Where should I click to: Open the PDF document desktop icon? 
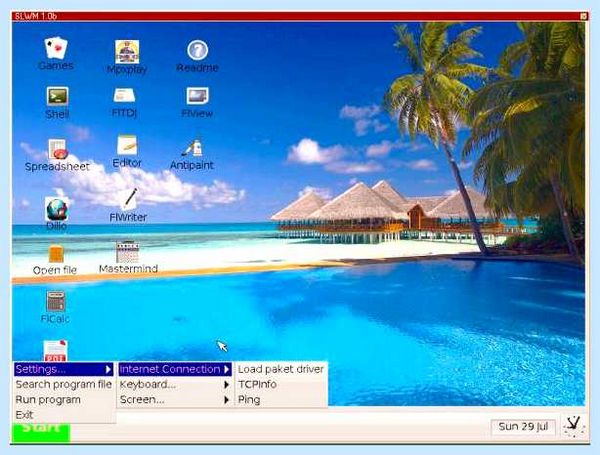(x=55, y=351)
